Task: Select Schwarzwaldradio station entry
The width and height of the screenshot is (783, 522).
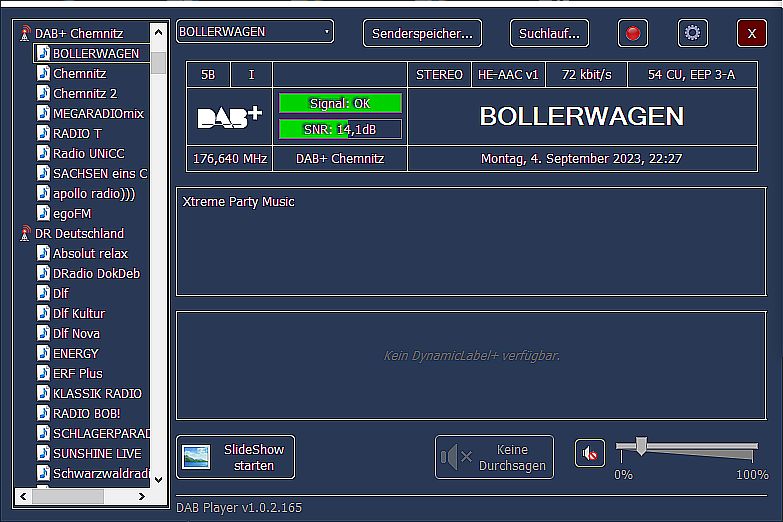Action: (101, 473)
